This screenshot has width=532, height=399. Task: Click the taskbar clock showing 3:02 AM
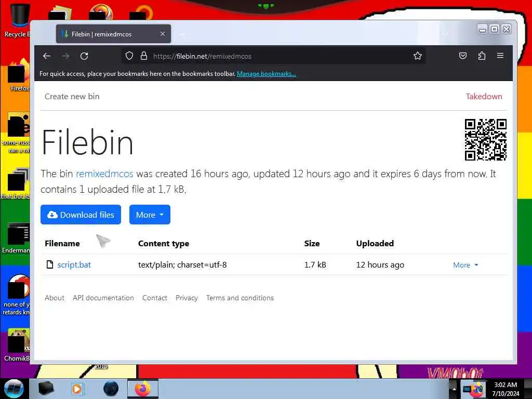coord(506,389)
